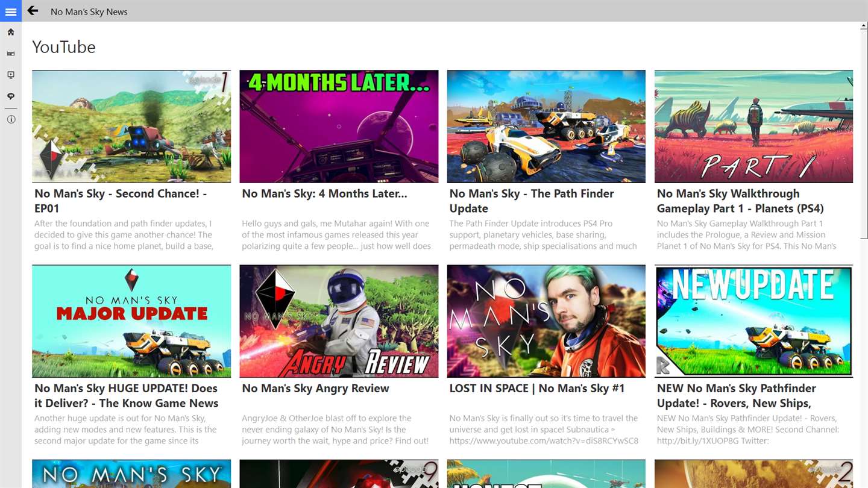The height and width of the screenshot is (488, 868).
Task: Open the chat bubble sidebar icon
Action: click(x=11, y=96)
